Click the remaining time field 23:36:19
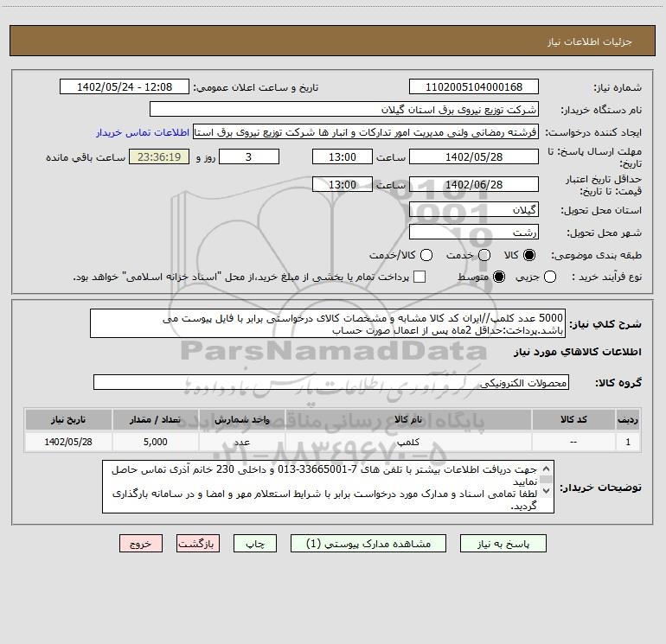Image resolution: width=666 pixels, height=644 pixels. 159,156
